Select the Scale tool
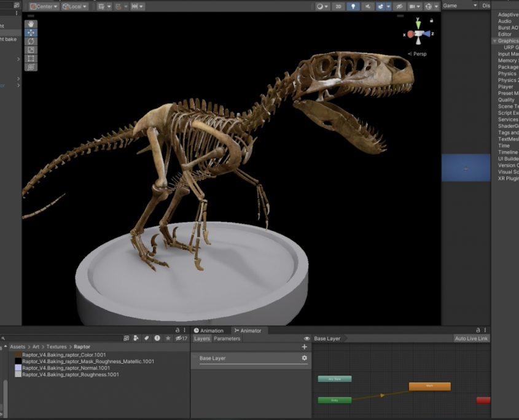 [x=31, y=50]
